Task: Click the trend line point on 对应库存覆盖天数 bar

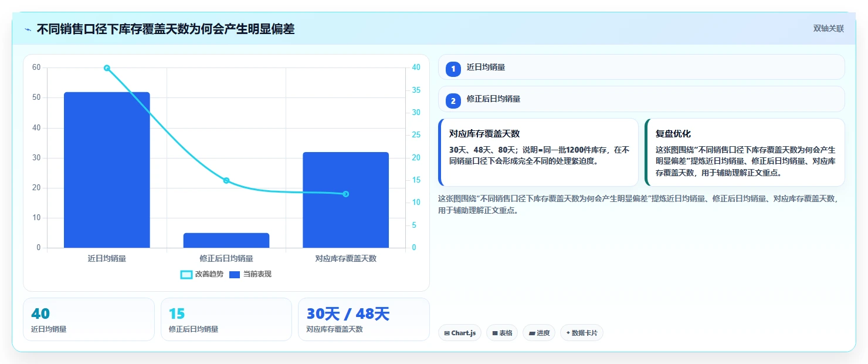Action: point(345,194)
